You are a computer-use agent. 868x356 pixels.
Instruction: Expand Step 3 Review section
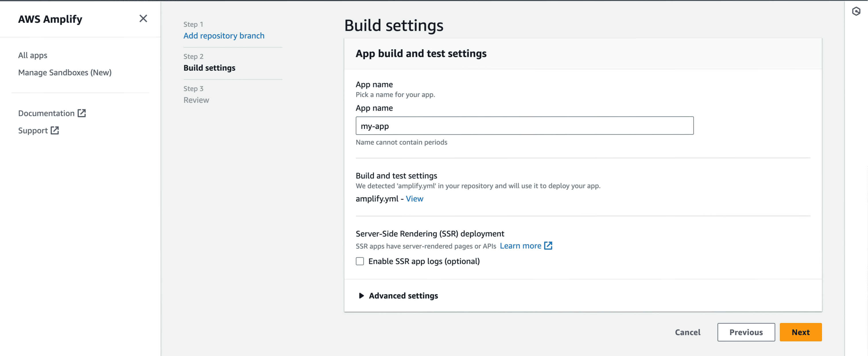pos(196,100)
